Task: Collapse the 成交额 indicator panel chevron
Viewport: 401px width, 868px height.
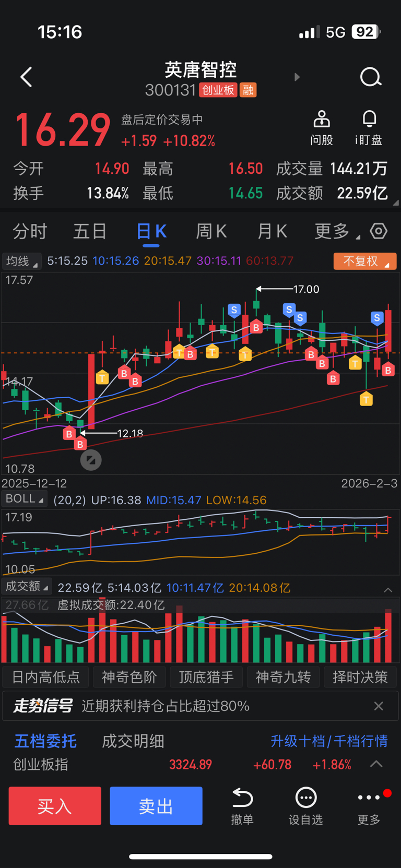Action: tap(388, 590)
